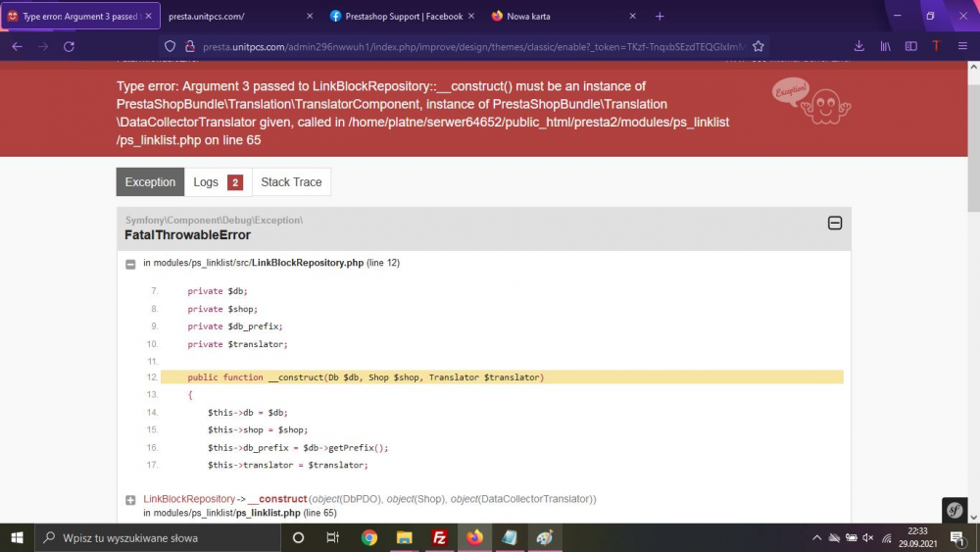Screen dimensions: 980x552
Task: Switch to Firefox on the taskbar
Action: pos(474,537)
